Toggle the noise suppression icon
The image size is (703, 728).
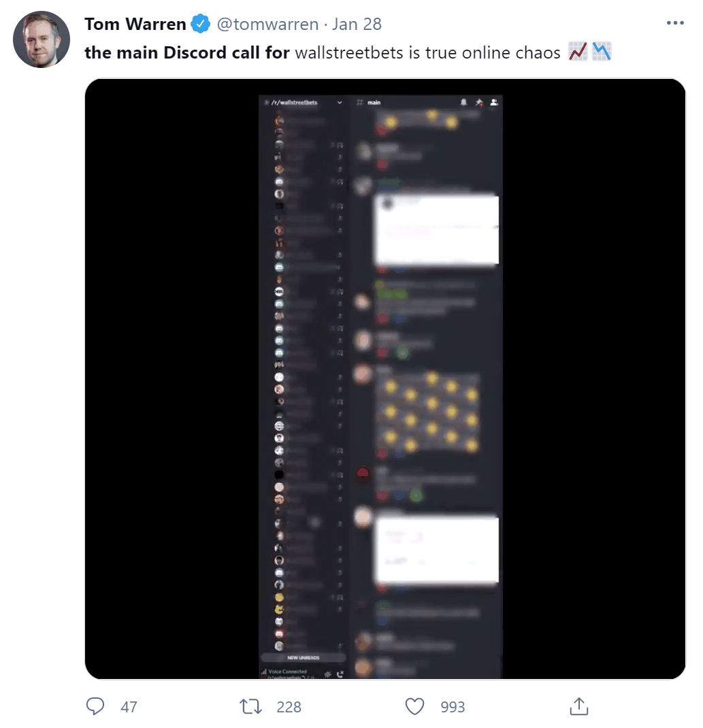pos(328,674)
